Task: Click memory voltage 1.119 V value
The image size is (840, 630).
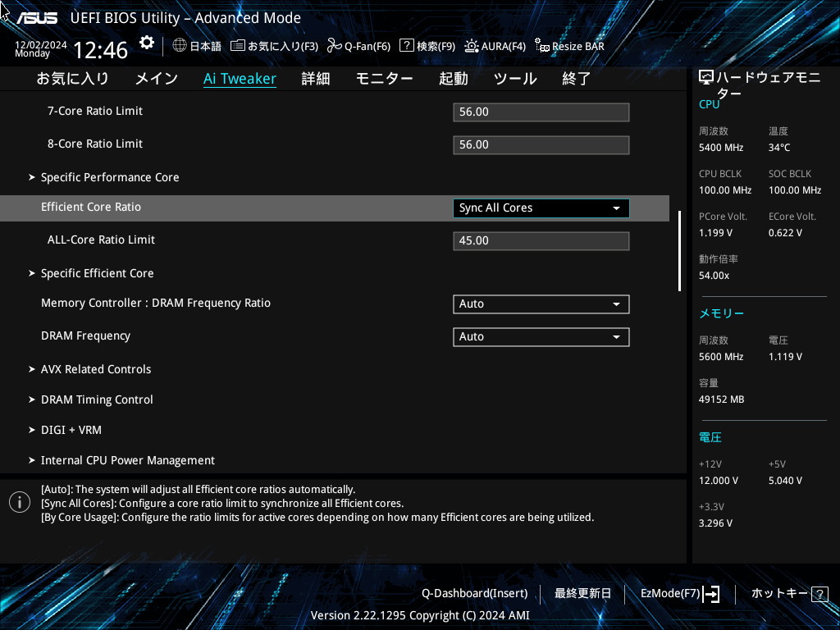Action: pyautogui.click(x=785, y=356)
